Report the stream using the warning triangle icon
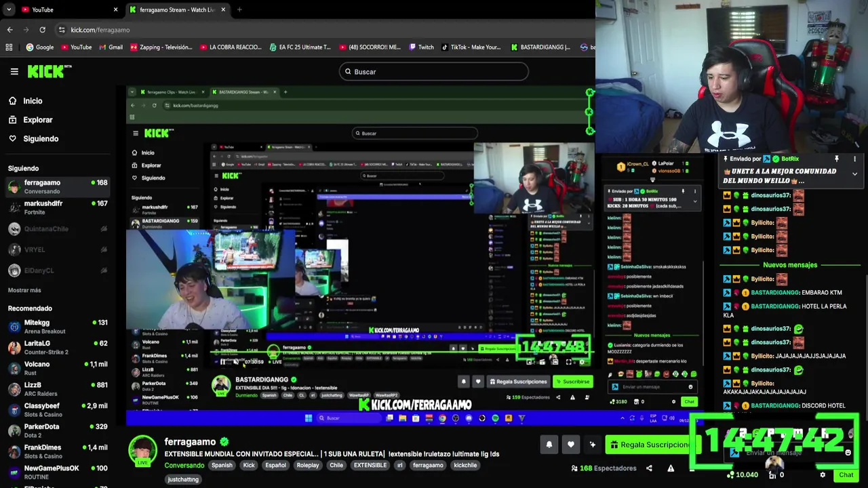The width and height of the screenshot is (868, 488). 671,468
